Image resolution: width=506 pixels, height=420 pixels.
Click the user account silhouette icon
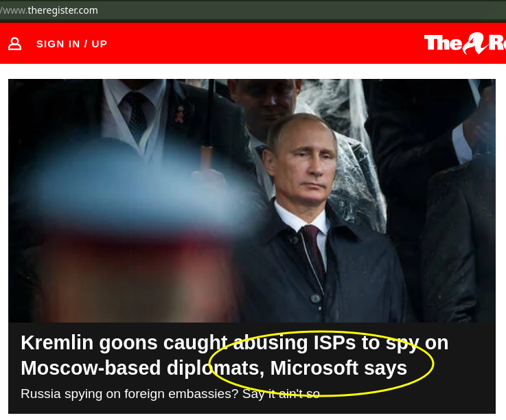pos(15,43)
